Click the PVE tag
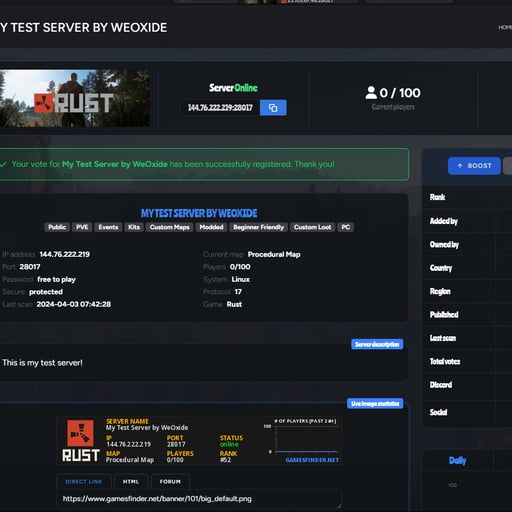The image size is (512, 512). point(82,227)
